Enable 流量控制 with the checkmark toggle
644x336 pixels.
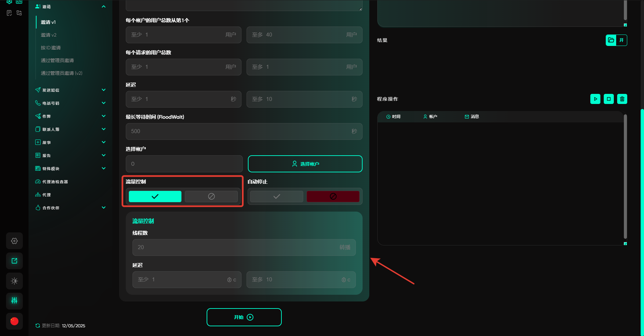pyautogui.click(x=155, y=197)
